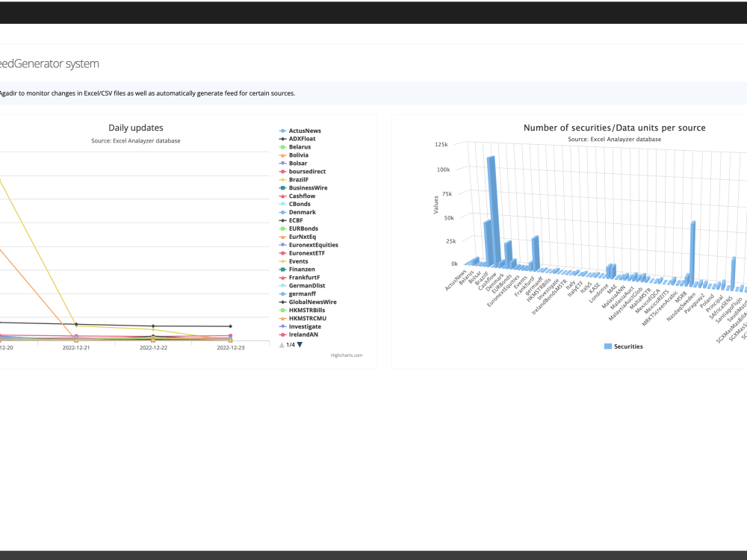Hide the Belarus series legend item
This screenshot has width=747, height=560.
click(295, 146)
